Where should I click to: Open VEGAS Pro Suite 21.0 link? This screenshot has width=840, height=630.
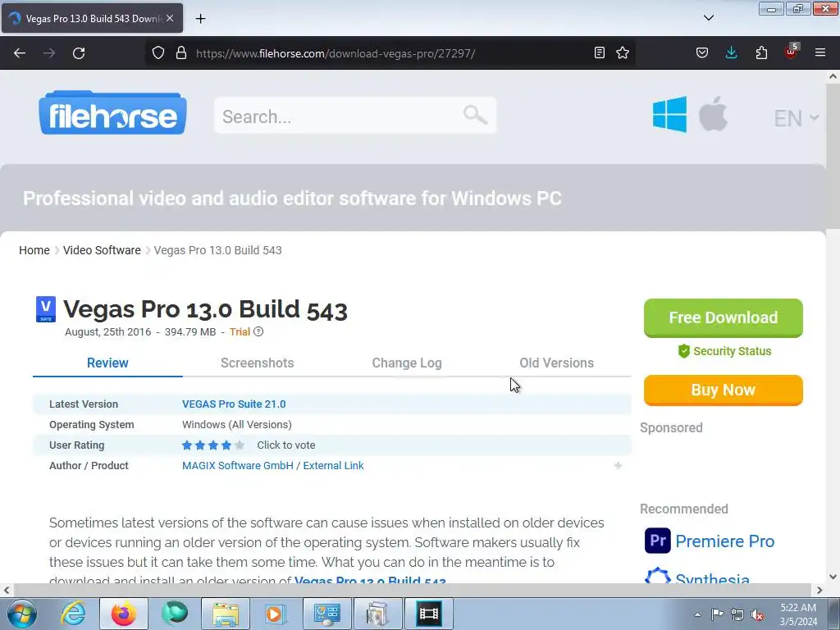pos(234,404)
